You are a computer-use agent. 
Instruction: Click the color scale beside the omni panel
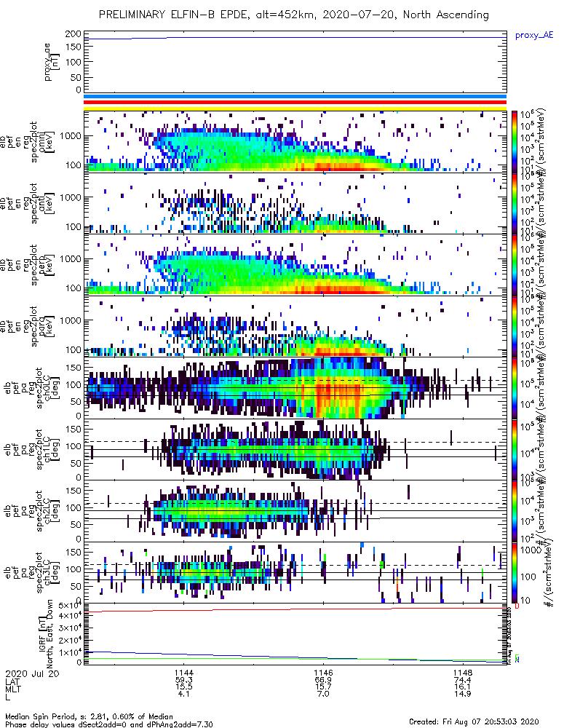click(515, 142)
